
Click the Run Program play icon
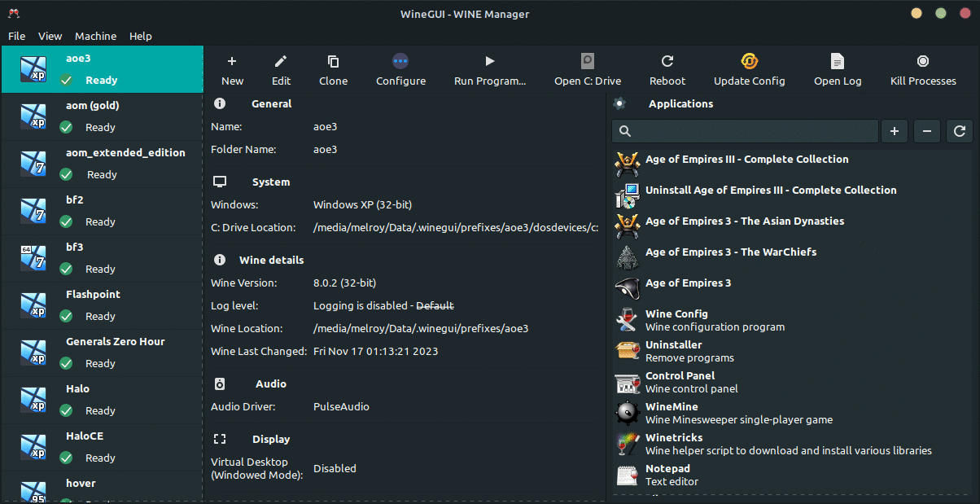(490, 62)
